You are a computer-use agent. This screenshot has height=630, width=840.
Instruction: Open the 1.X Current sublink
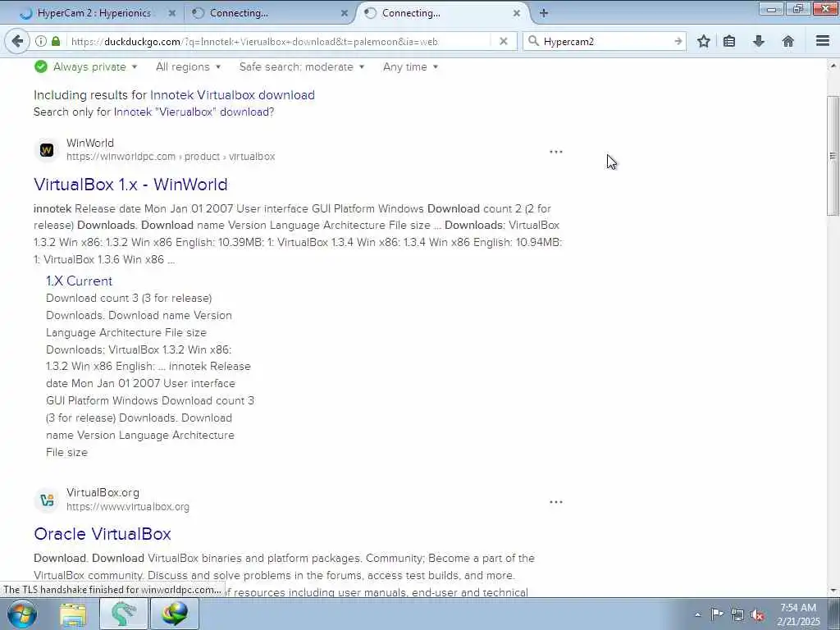click(x=79, y=281)
